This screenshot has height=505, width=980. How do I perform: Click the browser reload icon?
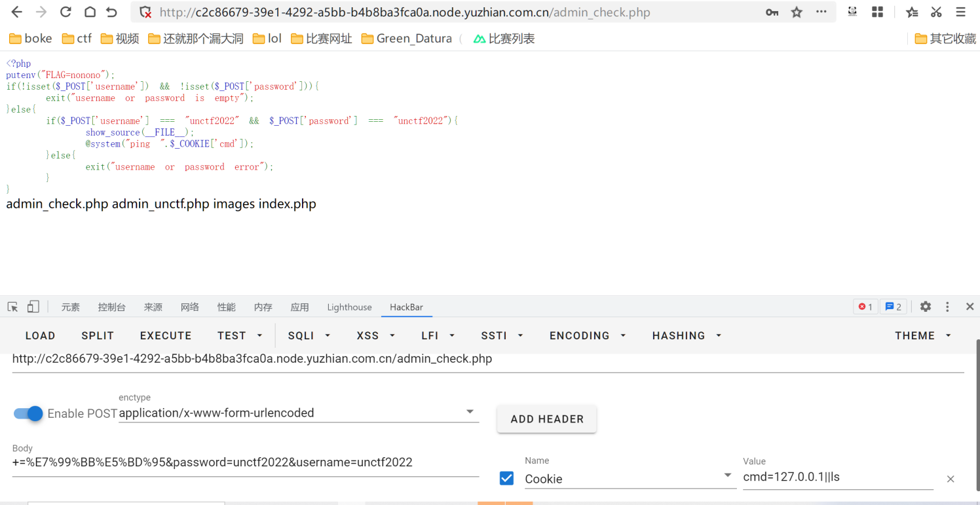click(66, 12)
